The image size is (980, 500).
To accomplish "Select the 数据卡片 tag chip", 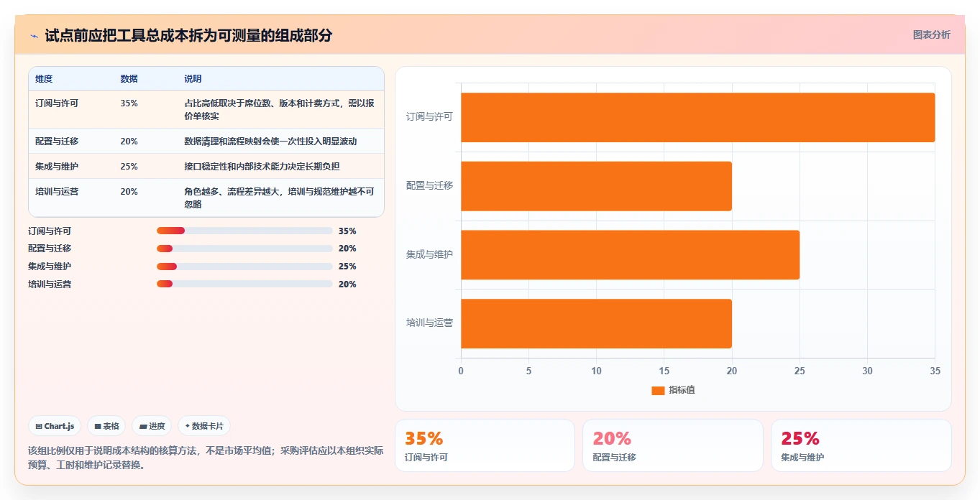I will click(x=204, y=426).
